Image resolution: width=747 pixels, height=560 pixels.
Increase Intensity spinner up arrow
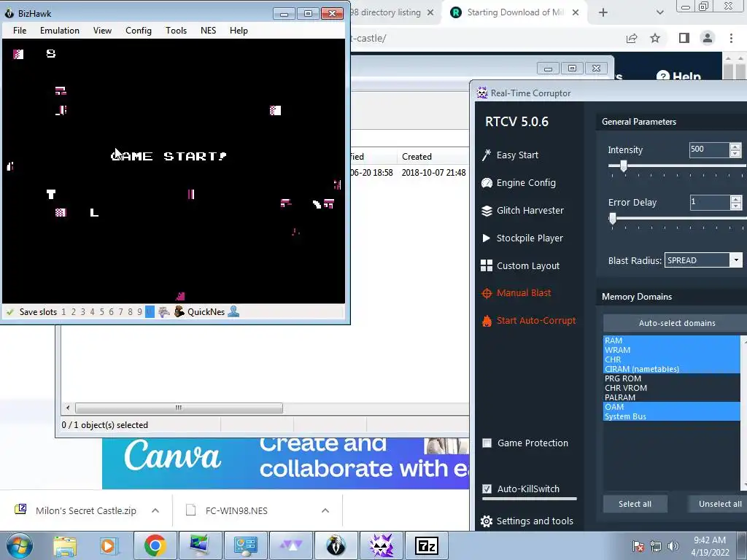[735, 146]
